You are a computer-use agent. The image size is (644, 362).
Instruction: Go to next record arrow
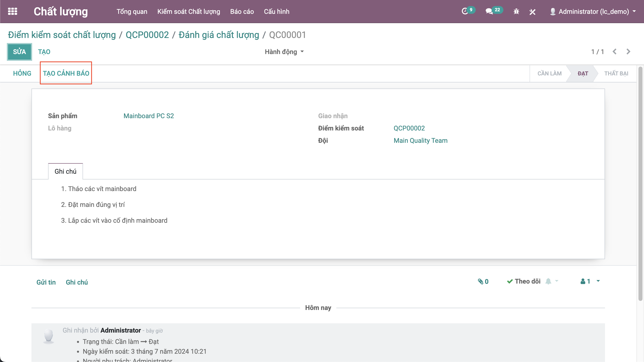click(x=628, y=52)
